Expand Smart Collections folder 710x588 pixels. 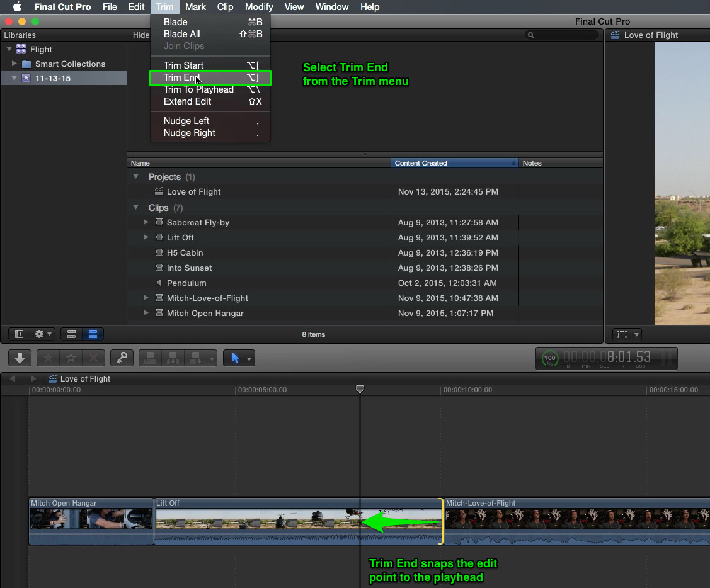click(x=14, y=64)
